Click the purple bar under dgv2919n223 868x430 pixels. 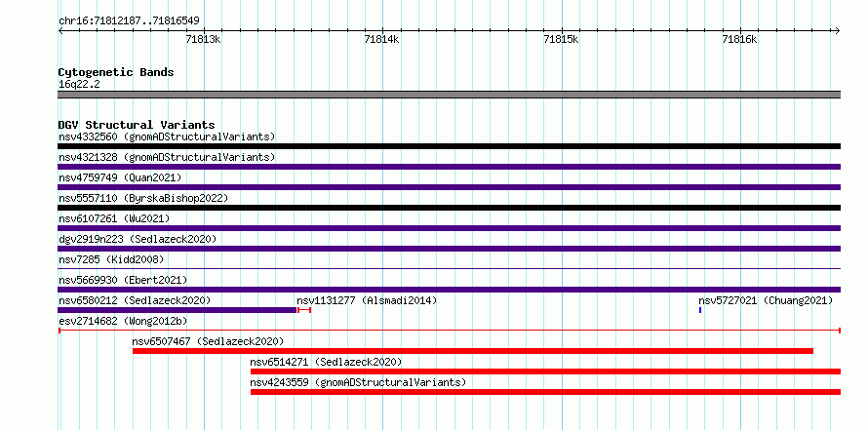click(449, 249)
